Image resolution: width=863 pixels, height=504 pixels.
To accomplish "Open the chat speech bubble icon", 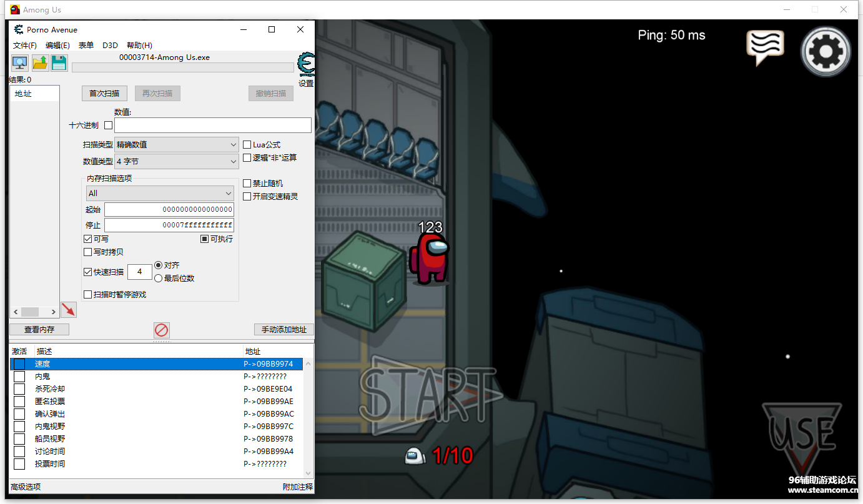I will 765,47.
